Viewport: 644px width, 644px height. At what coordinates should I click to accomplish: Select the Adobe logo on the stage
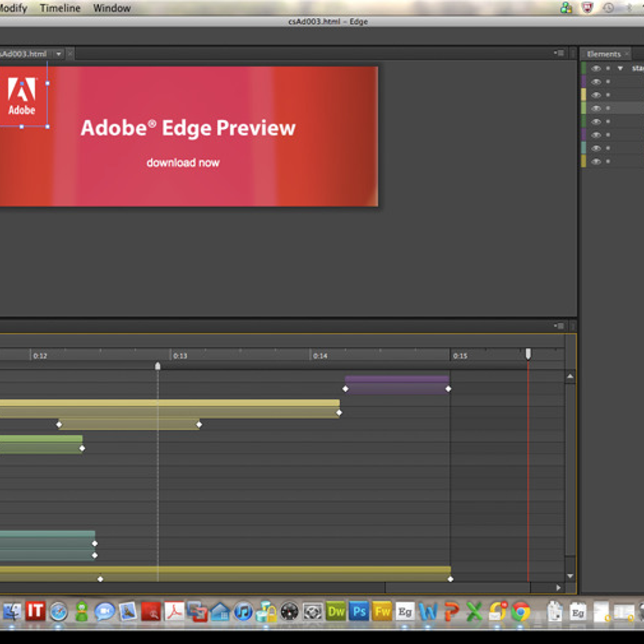point(22,95)
